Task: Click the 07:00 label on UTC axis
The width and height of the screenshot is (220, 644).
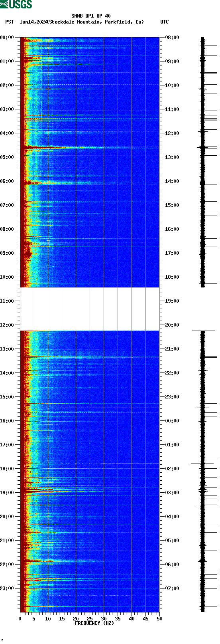Action: coord(172,589)
